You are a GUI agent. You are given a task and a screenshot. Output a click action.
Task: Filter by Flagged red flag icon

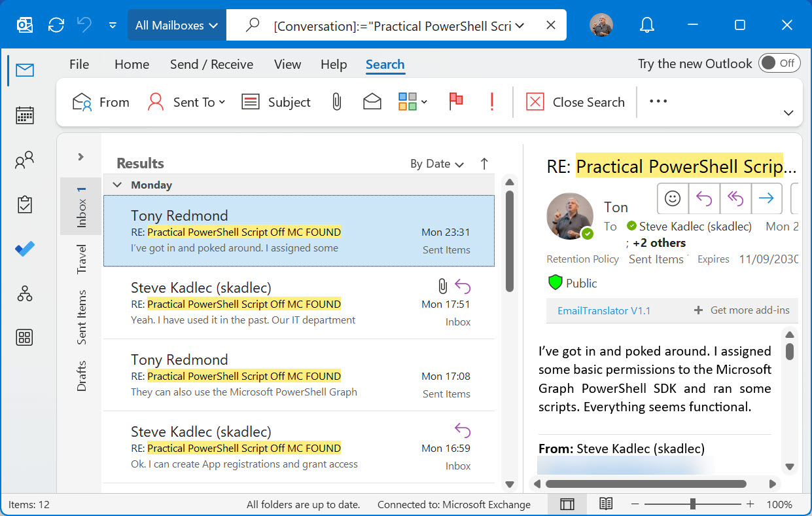456,101
